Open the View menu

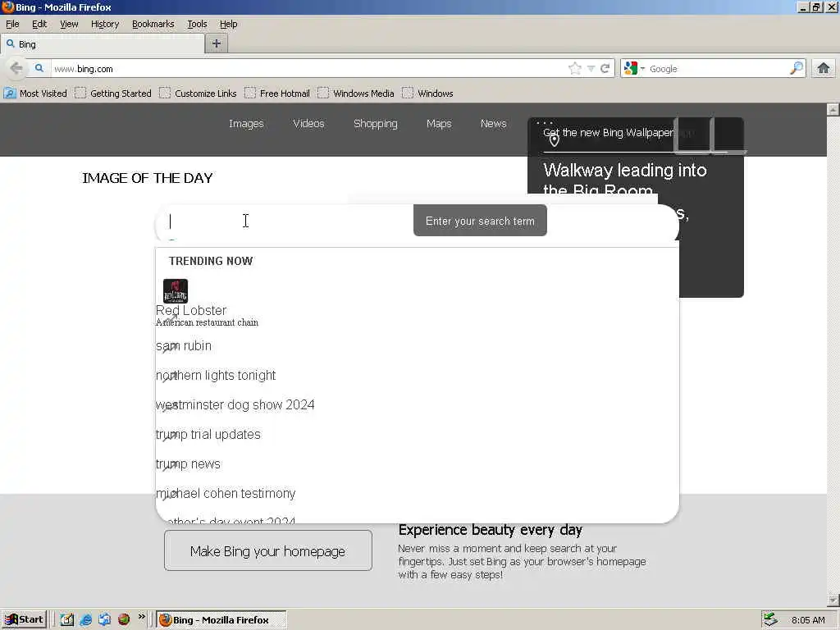(69, 24)
